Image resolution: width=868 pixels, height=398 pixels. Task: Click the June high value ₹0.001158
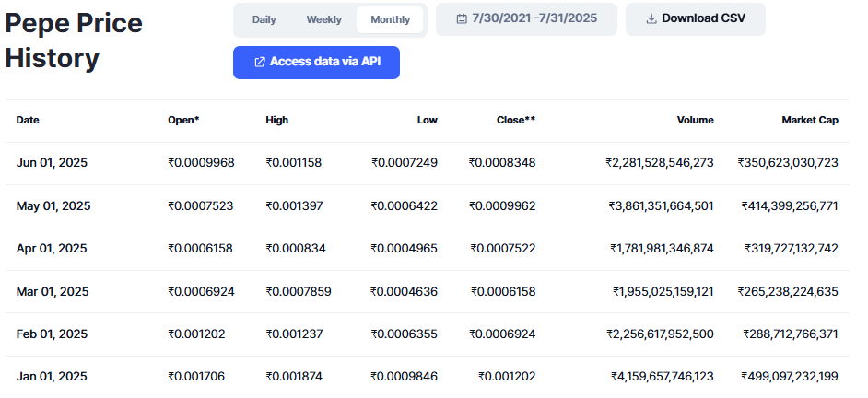coord(293,163)
